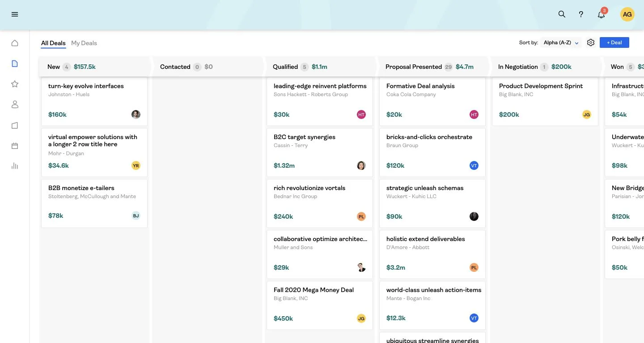
Task: Open the hamburger navigation menu
Action: click(x=14, y=14)
